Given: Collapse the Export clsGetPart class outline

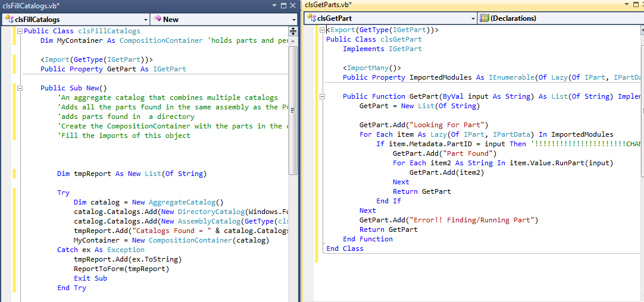Looking at the screenshot, I should 322,30.
